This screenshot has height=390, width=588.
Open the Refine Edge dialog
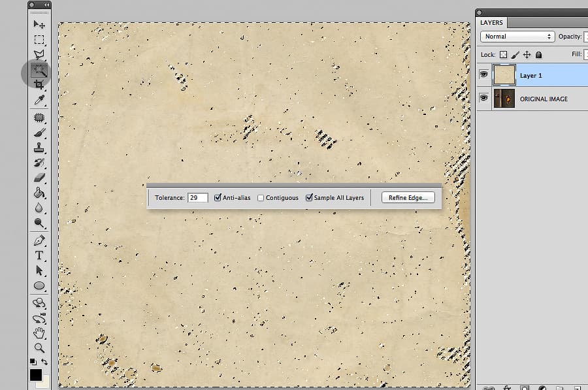(408, 198)
